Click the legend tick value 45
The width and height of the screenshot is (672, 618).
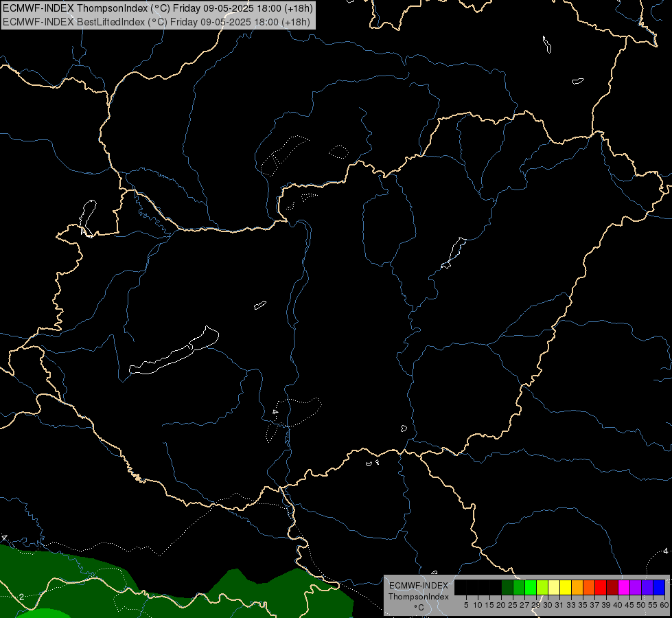(x=629, y=605)
